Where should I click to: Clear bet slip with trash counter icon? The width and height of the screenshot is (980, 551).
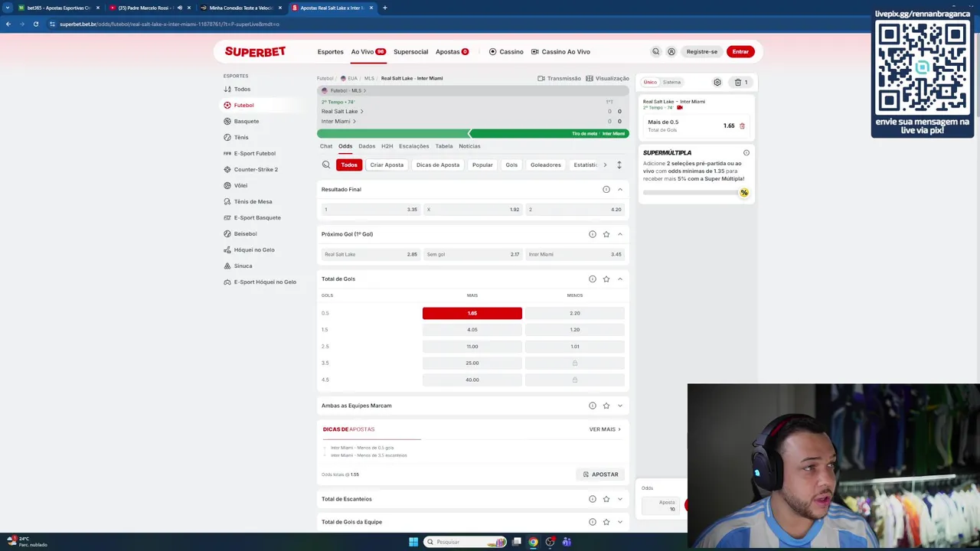point(741,82)
